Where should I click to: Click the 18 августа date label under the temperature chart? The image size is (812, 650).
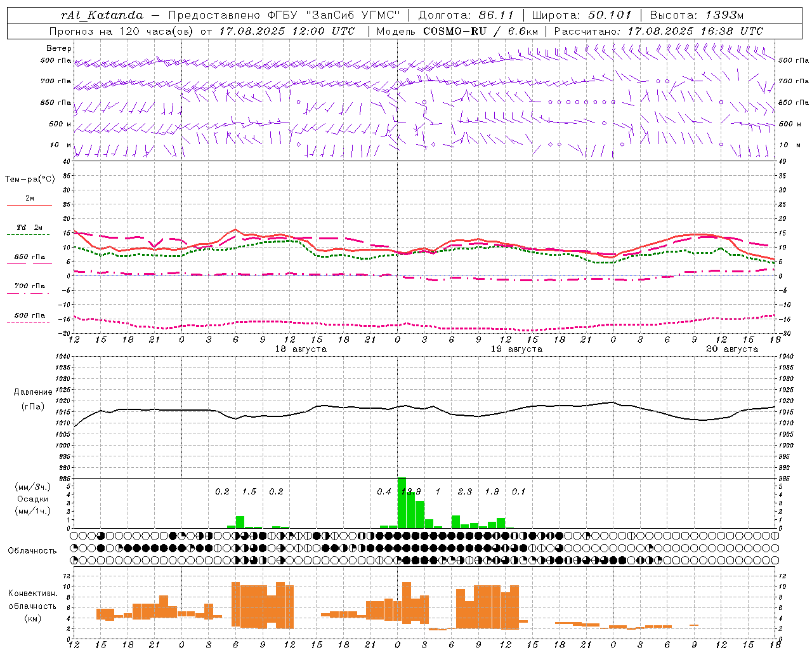point(301,349)
